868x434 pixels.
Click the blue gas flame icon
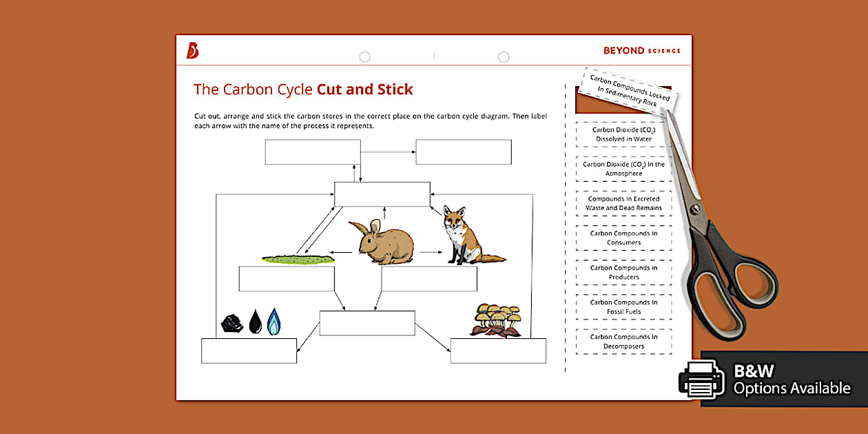coord(274,321)
